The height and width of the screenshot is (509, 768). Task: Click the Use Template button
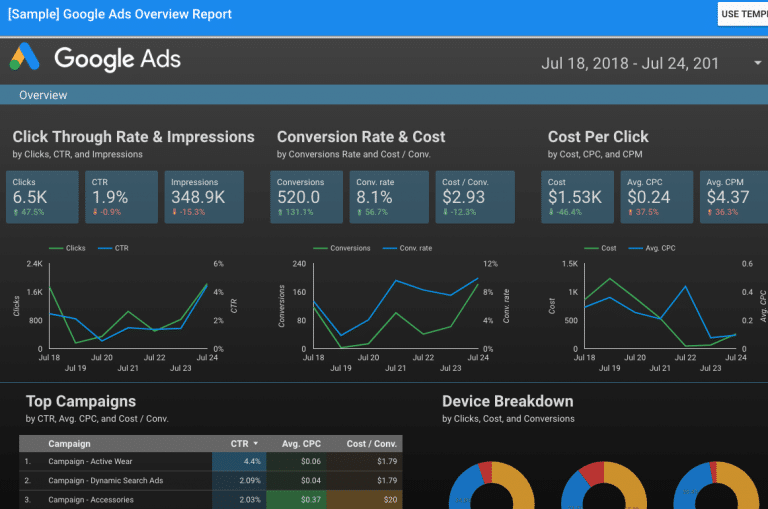(x=743, y=14)
